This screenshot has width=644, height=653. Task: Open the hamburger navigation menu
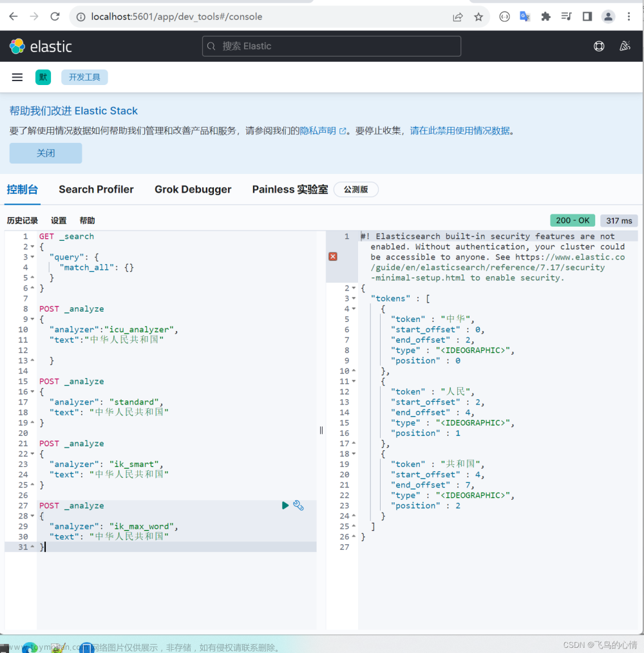click(x=17, y=77)
